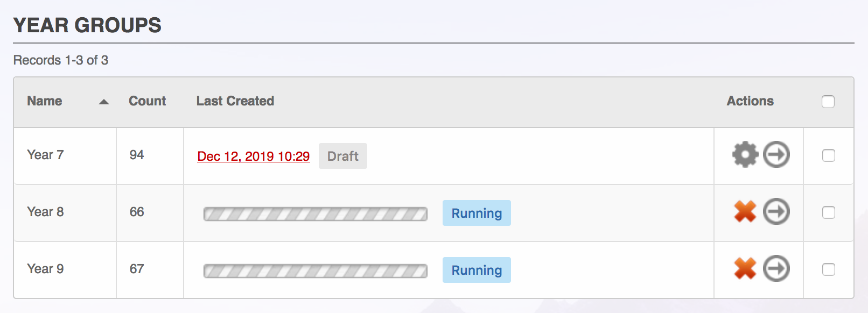The image size is (868, 313).
Task: Click the arrow icon for Year 9
Action: pos(776,268)
